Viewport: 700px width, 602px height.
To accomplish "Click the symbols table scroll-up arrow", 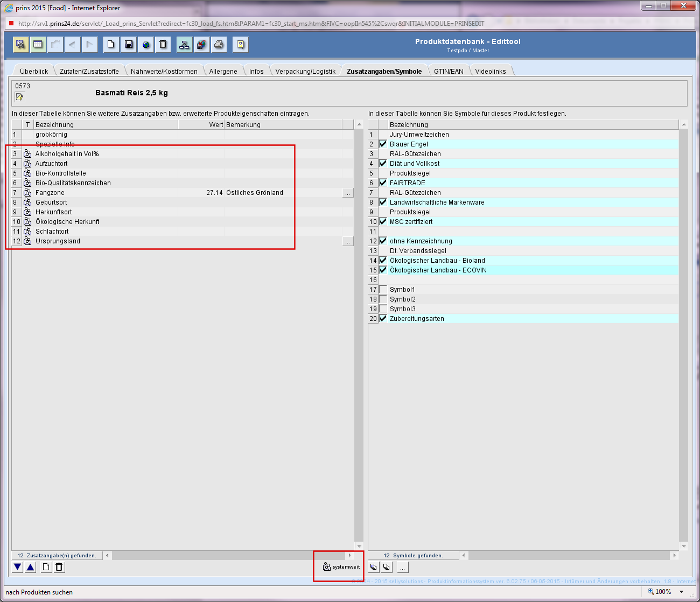I will 684,124.
